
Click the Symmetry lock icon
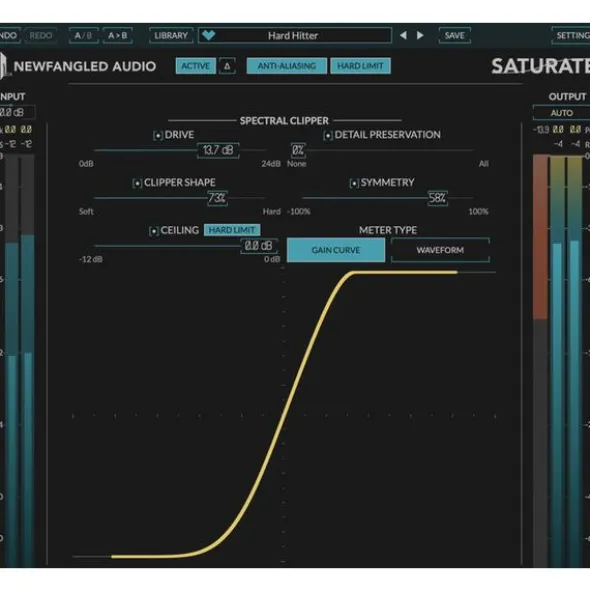tap(354, 183)
